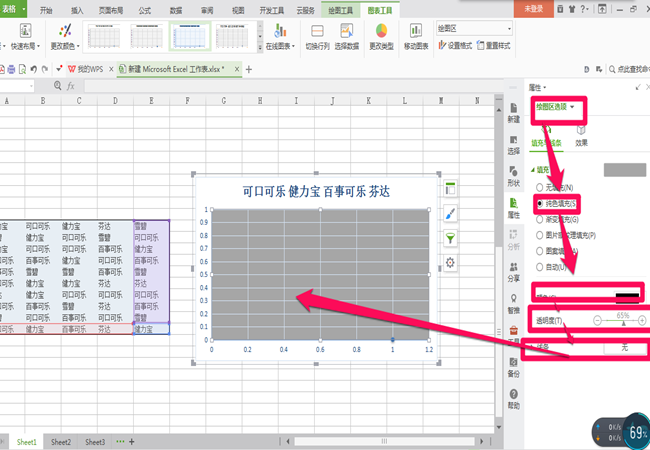This screenshot has height=450, width=650.
Task: Click the chart filter funnel icon
Action: (450, 238)
